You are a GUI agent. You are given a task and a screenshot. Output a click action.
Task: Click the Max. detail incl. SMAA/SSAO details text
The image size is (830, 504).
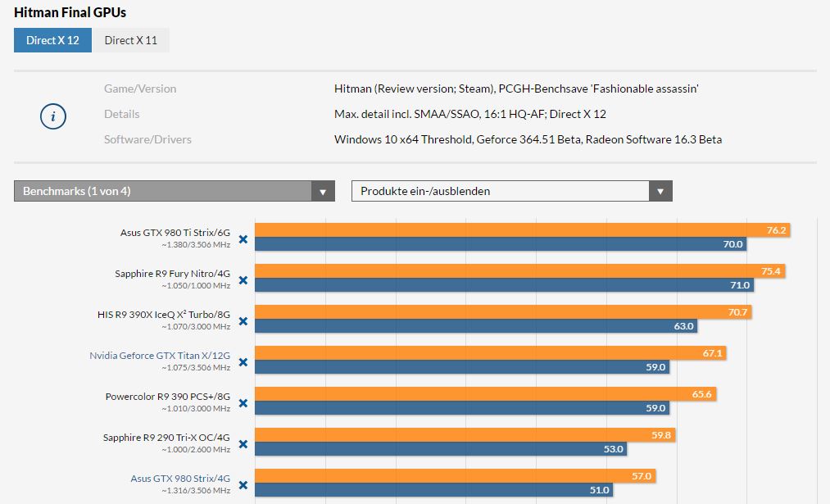click(x=470, y=114)
